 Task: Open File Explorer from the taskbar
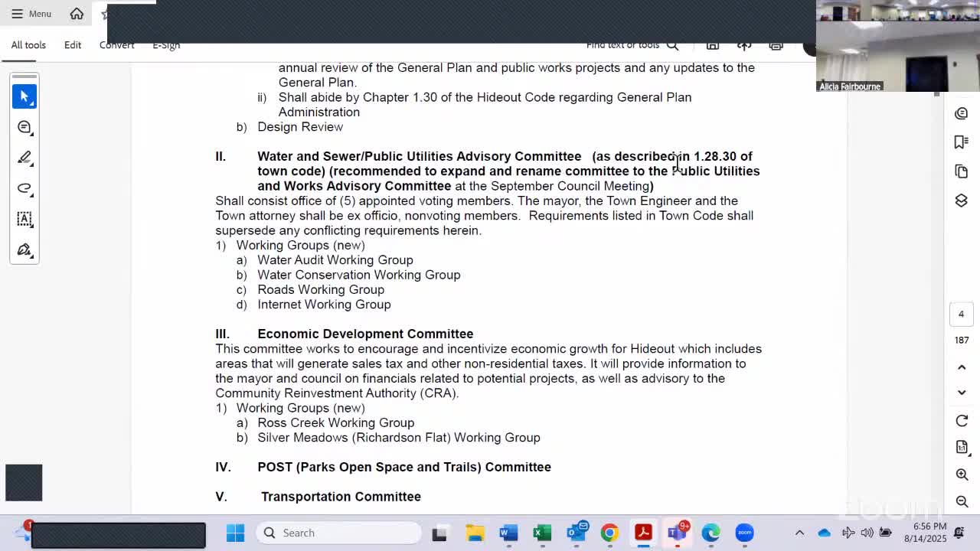tap(475, 533)
